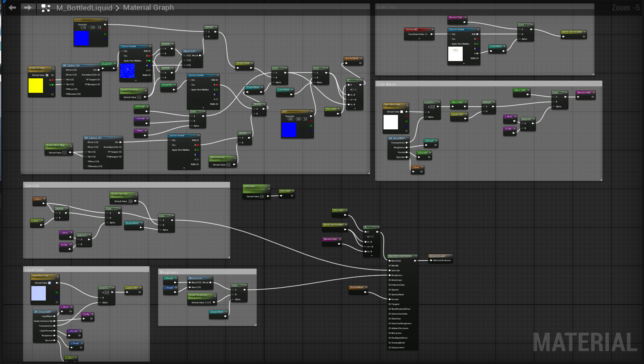The width and height of the screenshot is (644, 364).
Task: Click the yellow Droplet UV Tiling swatch
Action: point(35,86)
